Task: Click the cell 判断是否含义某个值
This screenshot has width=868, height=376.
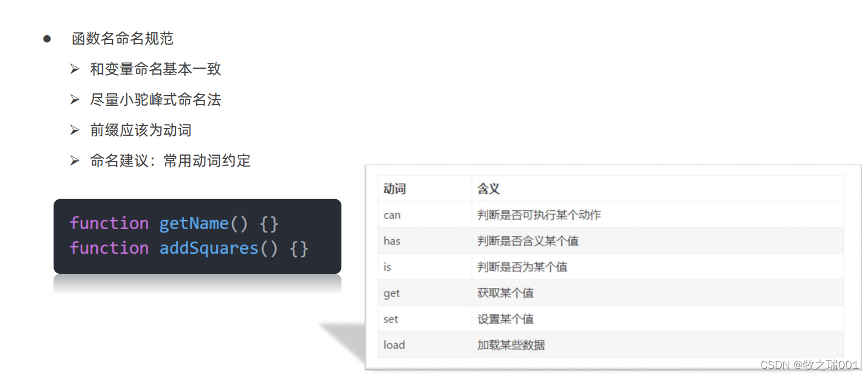Action: (x=658, y=241)
